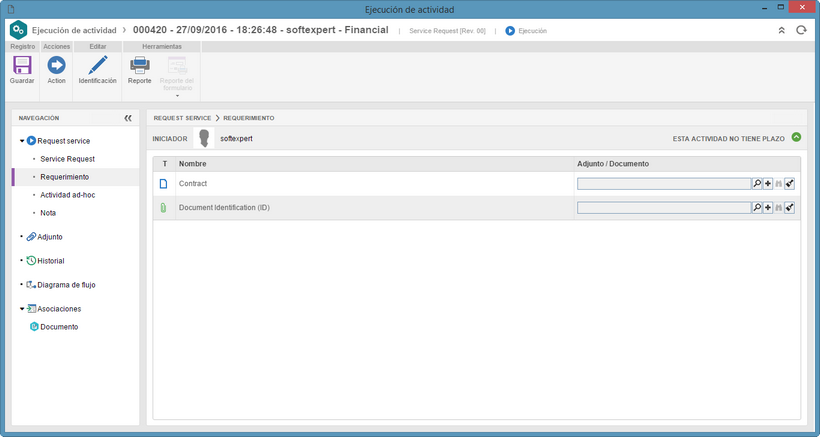This screenshot has height=437, width=820.
Task: Click the Action arrow icon
Action: [56, 65]
